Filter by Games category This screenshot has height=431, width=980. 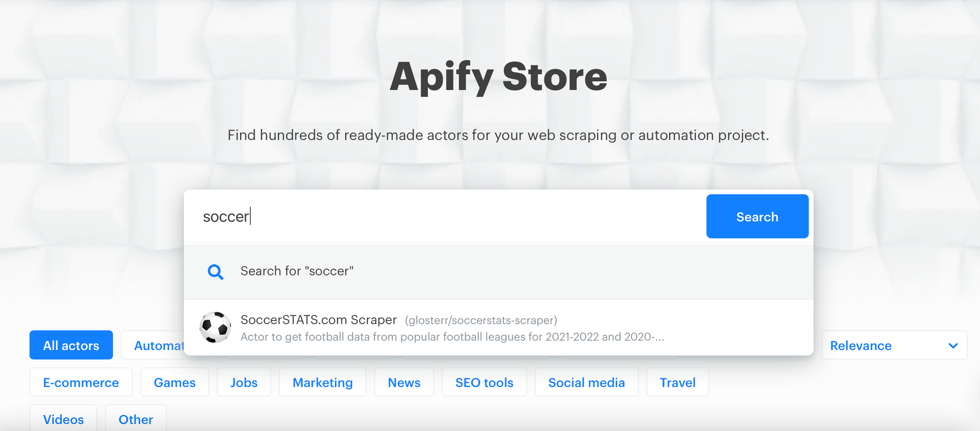pos(174,383)
